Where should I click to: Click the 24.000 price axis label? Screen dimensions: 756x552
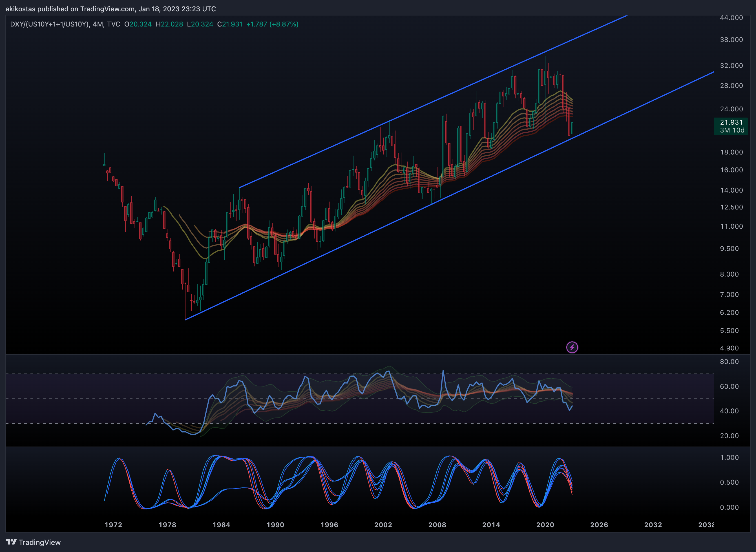point(731,109)
